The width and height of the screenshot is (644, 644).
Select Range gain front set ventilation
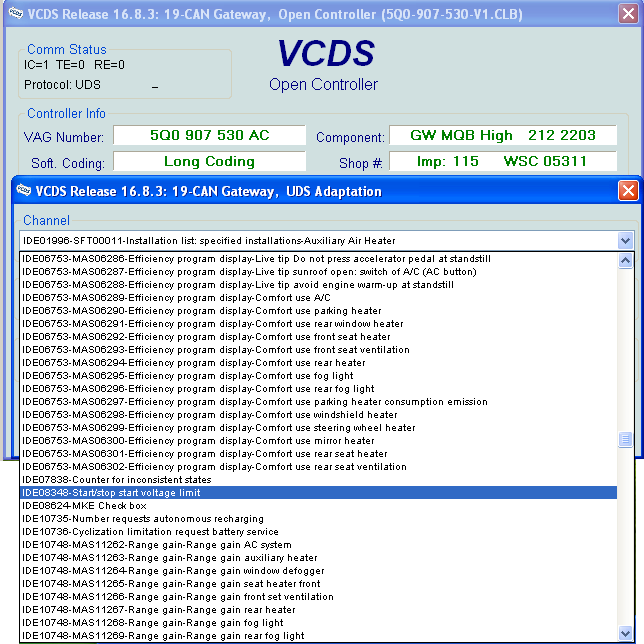coord(318,597)
